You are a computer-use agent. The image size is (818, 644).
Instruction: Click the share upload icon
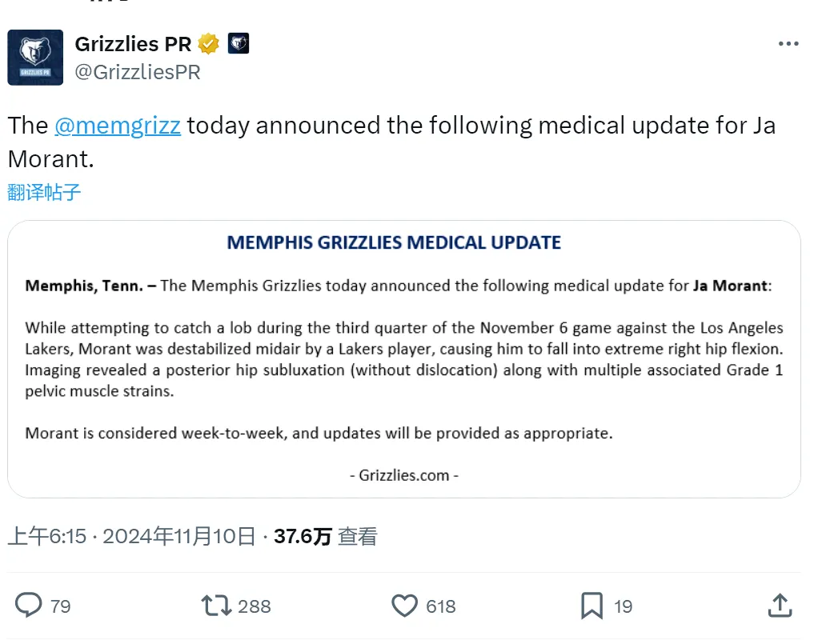[780, 606]
